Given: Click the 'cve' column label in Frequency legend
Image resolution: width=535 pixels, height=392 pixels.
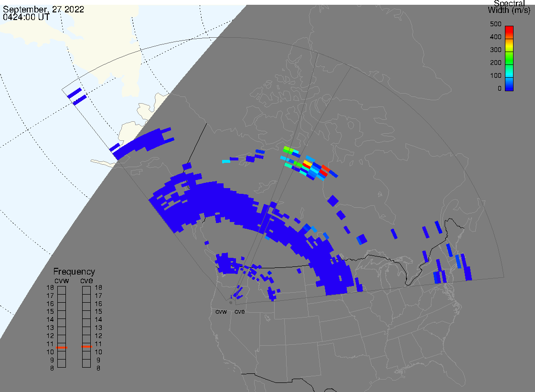Looking at the screenshot, I should (86, 280).
